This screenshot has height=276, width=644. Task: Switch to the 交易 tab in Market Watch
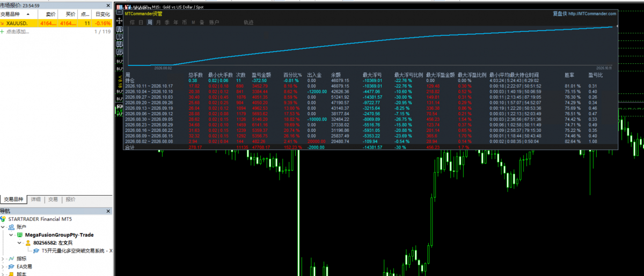pos(53,199)
